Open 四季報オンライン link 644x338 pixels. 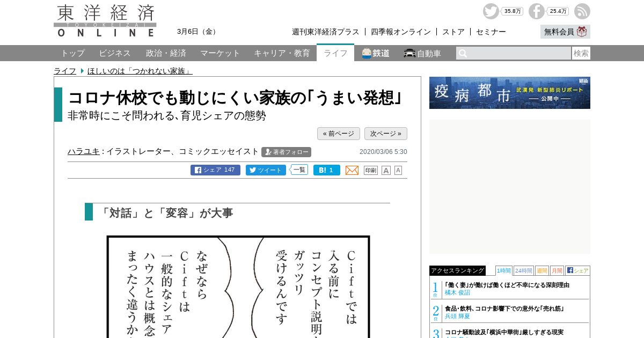[x=401, y=32]
